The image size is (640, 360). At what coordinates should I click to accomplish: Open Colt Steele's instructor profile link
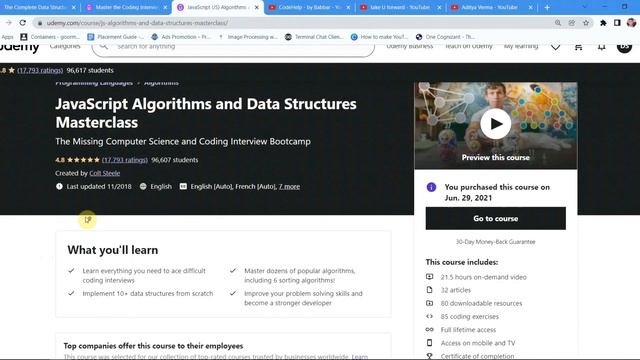pyautogui.click(x=104, y=173)
